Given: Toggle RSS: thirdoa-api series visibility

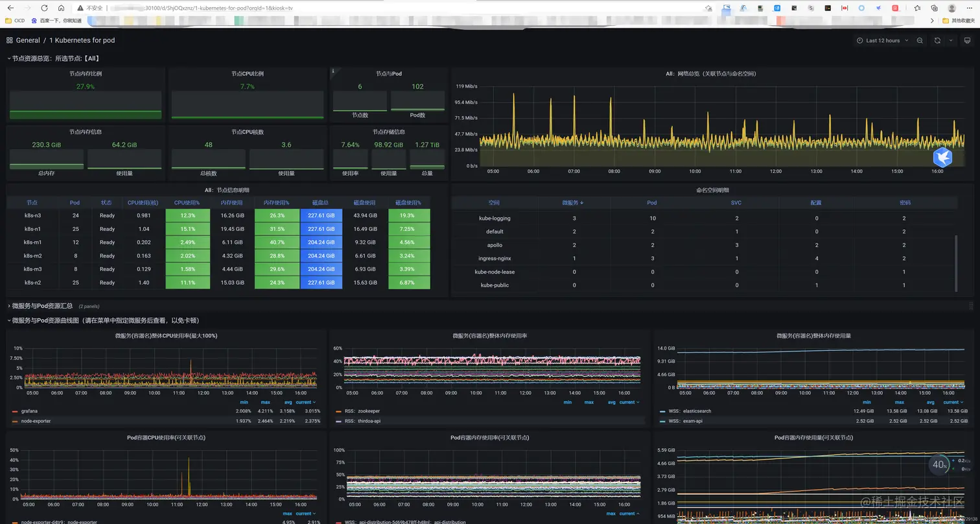Looking at the screenshot, I should tap(362, 421).
